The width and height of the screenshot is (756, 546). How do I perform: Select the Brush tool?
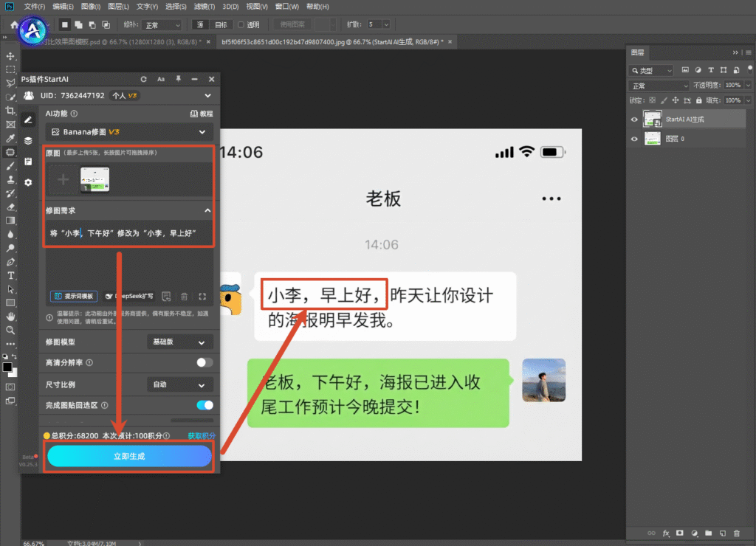10,166
